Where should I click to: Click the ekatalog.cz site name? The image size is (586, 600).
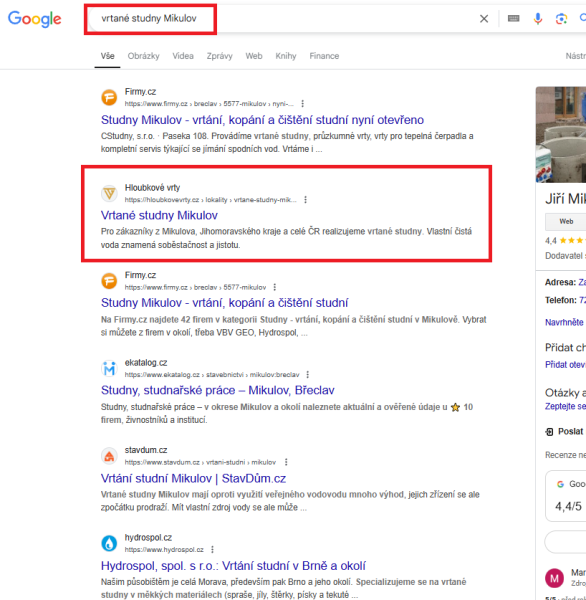tap(146, 362)
